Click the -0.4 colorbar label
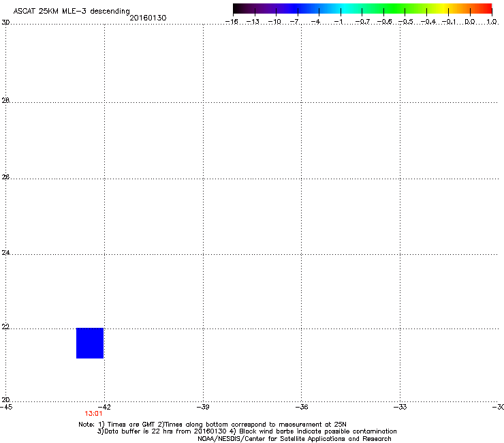Viewport: 504px width, 443px height. tap(428, 22)
